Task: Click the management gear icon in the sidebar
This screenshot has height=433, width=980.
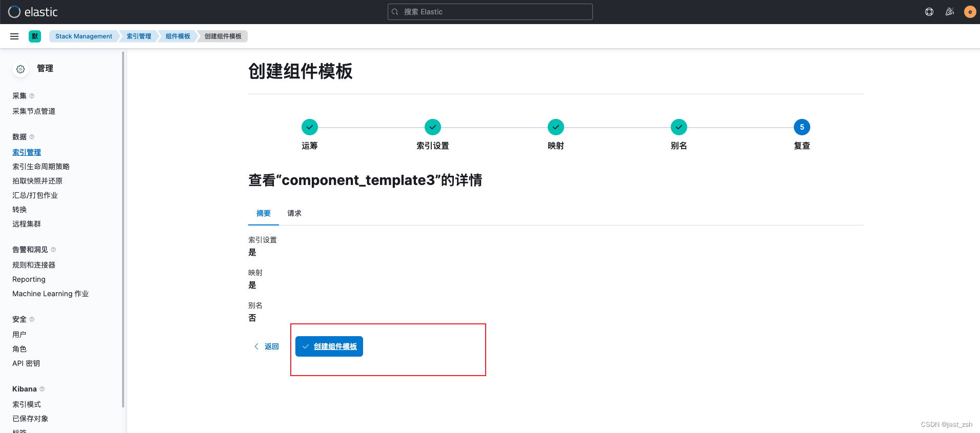Action: (21, 69)
